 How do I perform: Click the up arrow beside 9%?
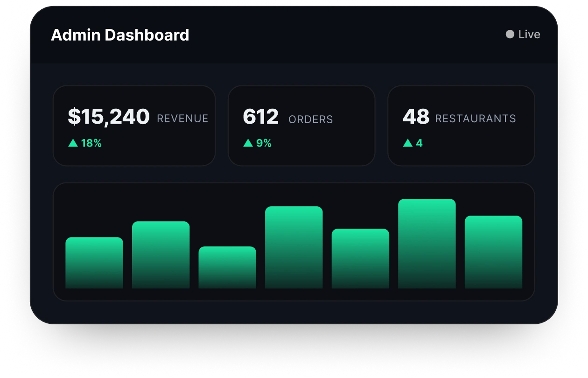(x=248, y=143)
